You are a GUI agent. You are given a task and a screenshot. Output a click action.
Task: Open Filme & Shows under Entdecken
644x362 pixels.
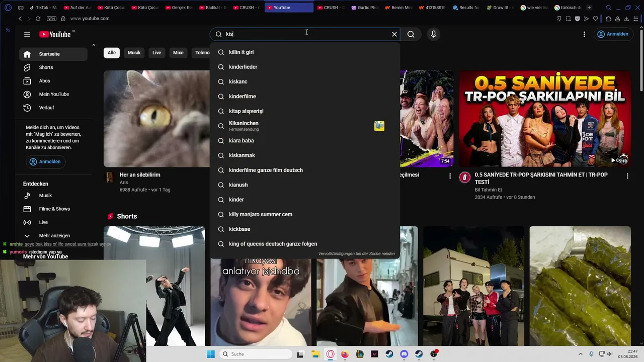54,209
